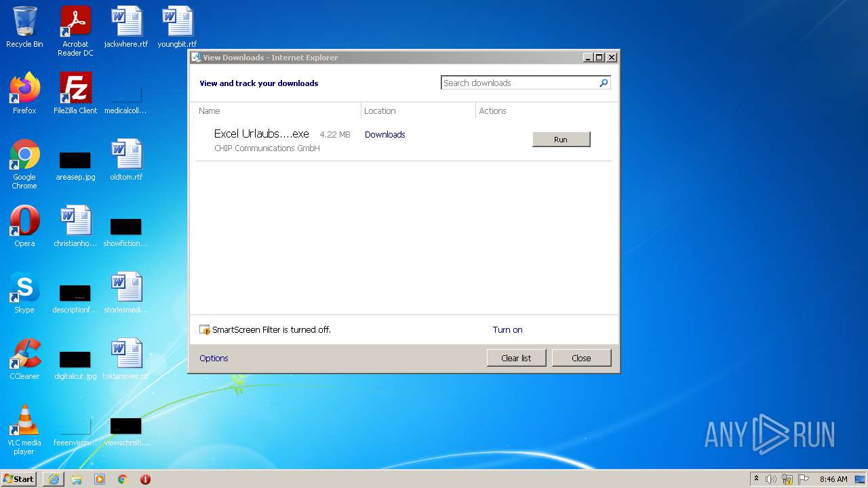Clear the downloads list
Viewport: 868px width, 488px height.
tap(516, 358)
